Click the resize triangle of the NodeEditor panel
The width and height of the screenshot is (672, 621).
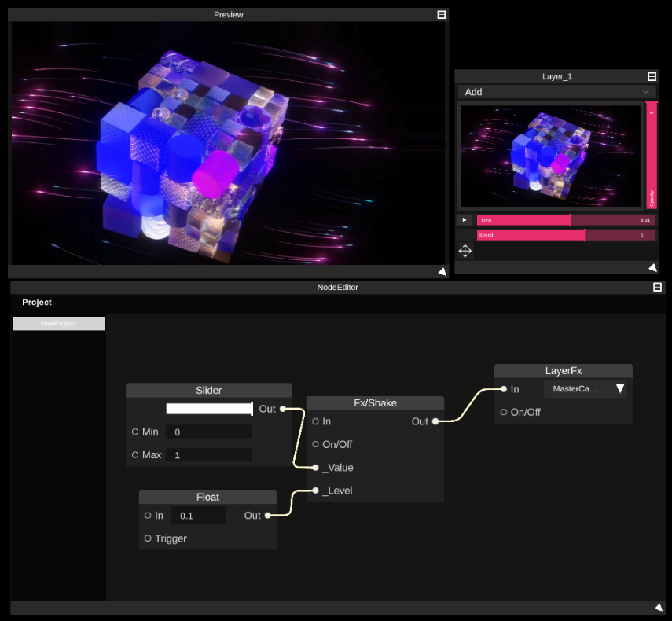point(659,606)
